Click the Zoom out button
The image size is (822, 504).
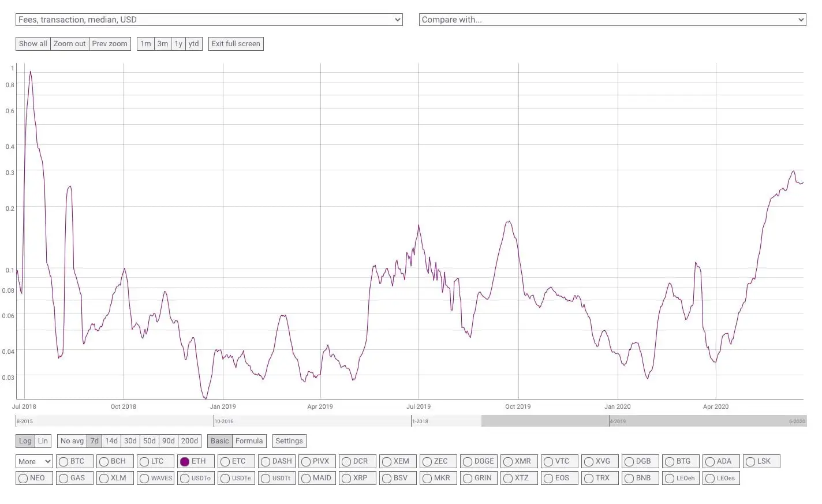(x=69, y=43)
